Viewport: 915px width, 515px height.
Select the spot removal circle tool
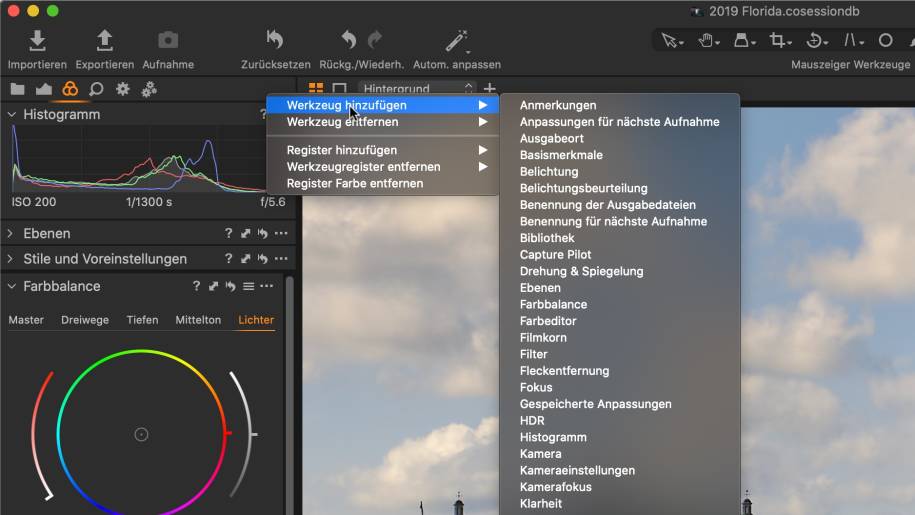point(885,40)
